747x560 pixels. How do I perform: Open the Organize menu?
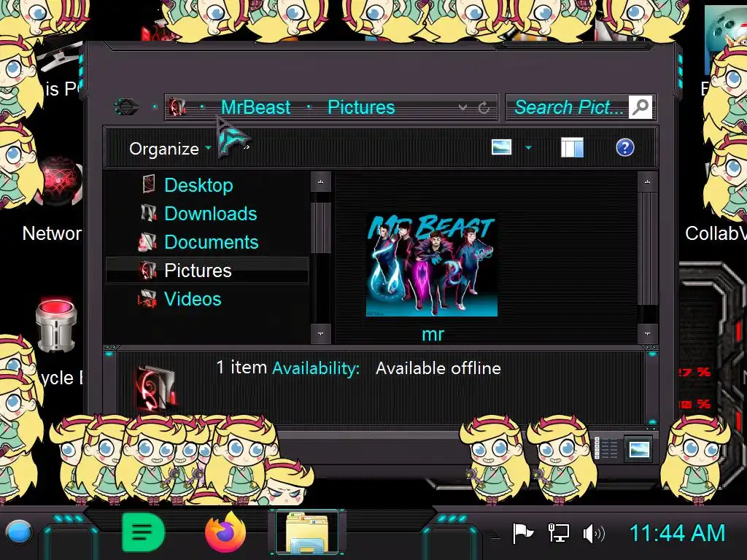pos(164,149)
